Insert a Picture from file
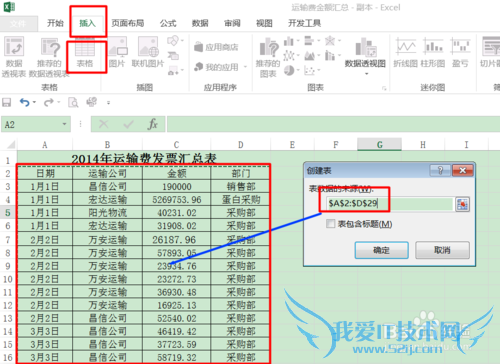500x364 pixels. (117, 53)
